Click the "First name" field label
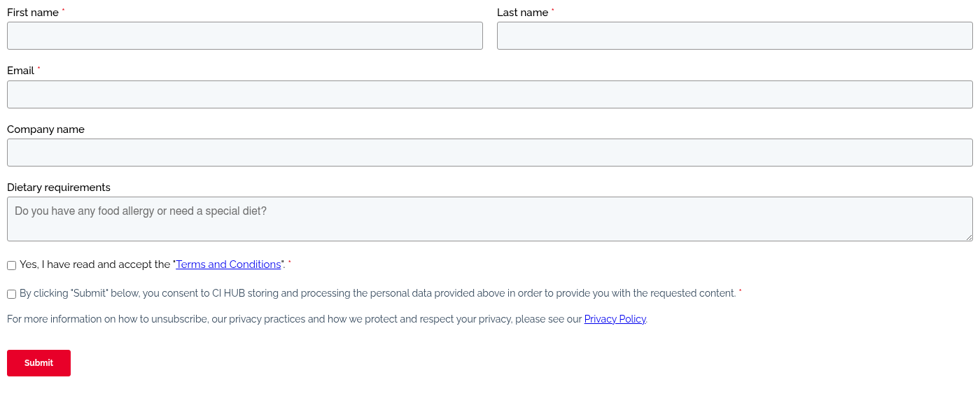The height and width of the screenshot is (396, 980). click(x=33, y=13)
